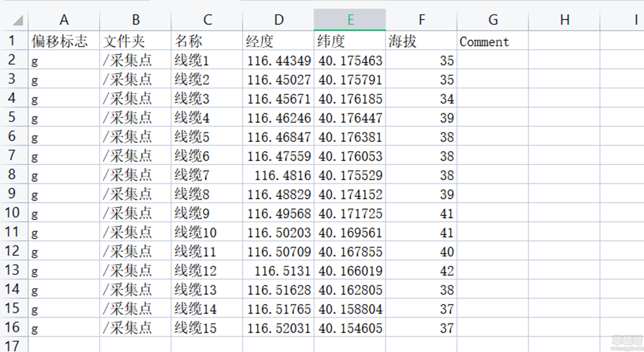Select longitude cell 116.4816
The image size is (644, 352).
click(x=278, y=174)
